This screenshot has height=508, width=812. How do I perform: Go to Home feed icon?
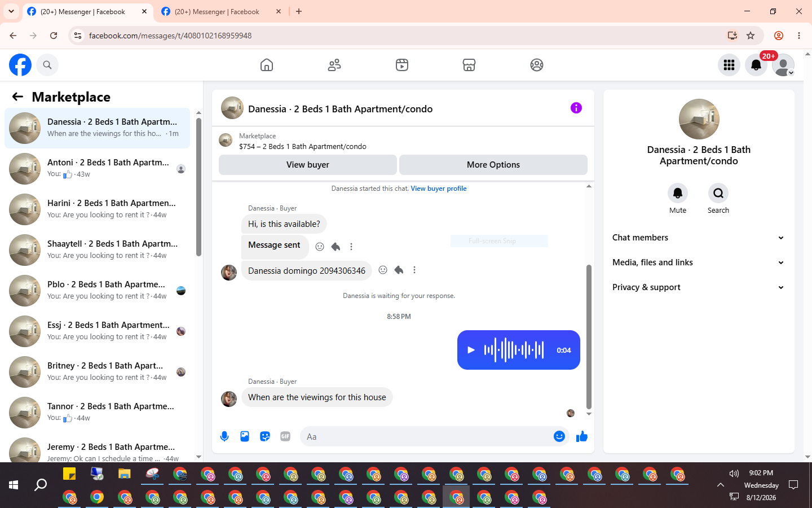coord(267,65)
